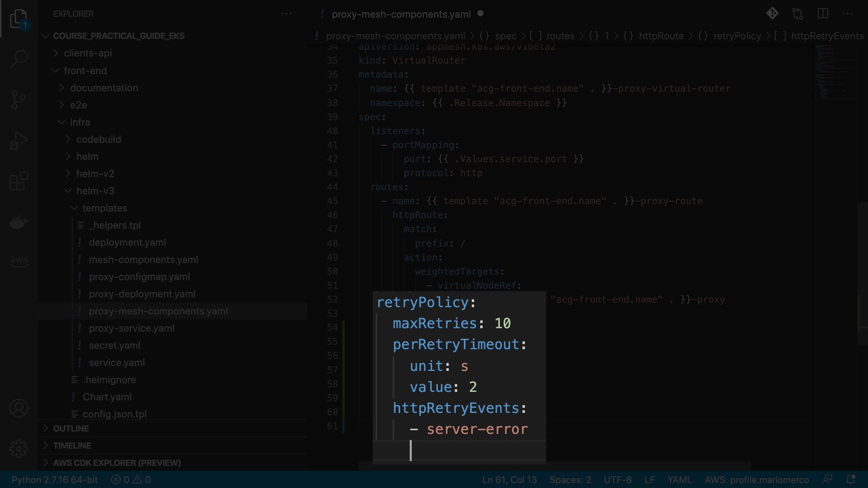Click the split editor right icon
The width and height of the screenshot is (868, 488).
[823, 14]
